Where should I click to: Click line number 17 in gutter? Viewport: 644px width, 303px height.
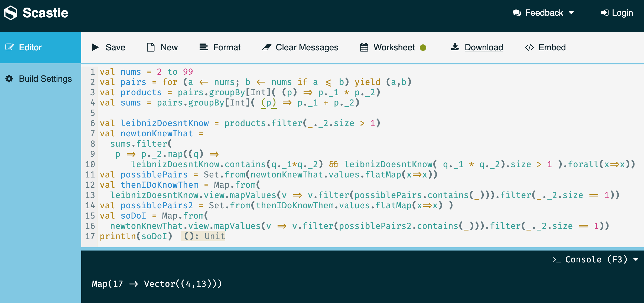90,236
